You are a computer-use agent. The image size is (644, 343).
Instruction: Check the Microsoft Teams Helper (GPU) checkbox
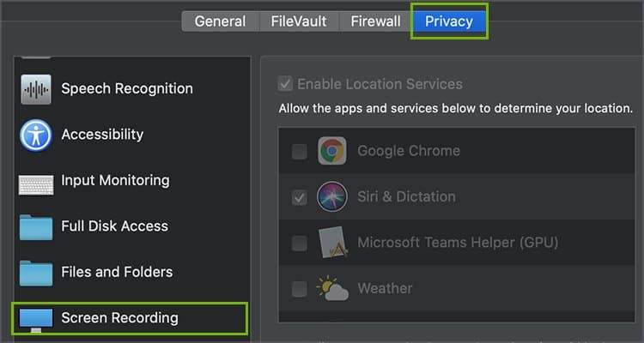click(x=299, y=244)
